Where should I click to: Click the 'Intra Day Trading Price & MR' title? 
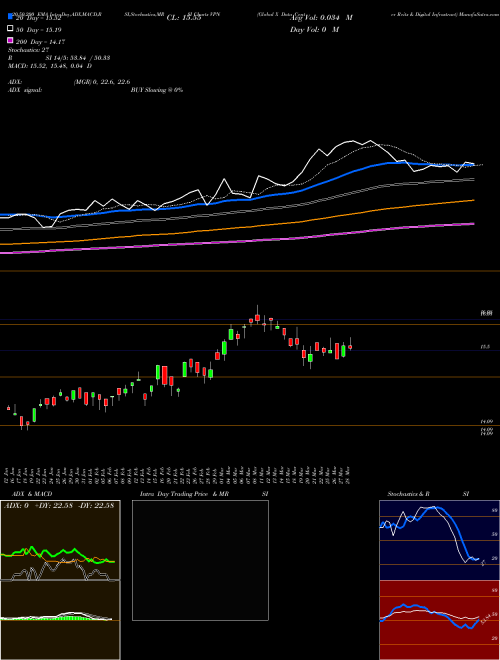[x=184, y=494]
